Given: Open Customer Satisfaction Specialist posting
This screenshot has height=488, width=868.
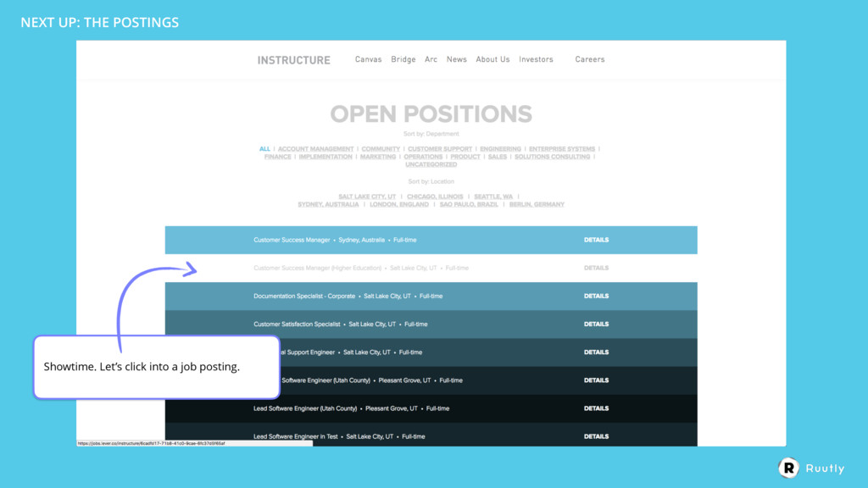Looking at the screenshot, I should coord(431,324).
